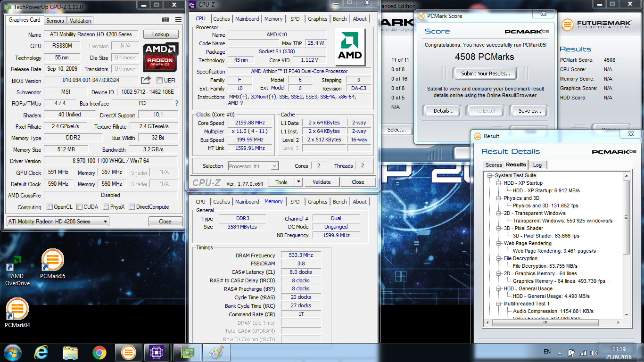Open AMD OverDrive desktop shortcut
The image size is (644, 362).
point(17,271)
